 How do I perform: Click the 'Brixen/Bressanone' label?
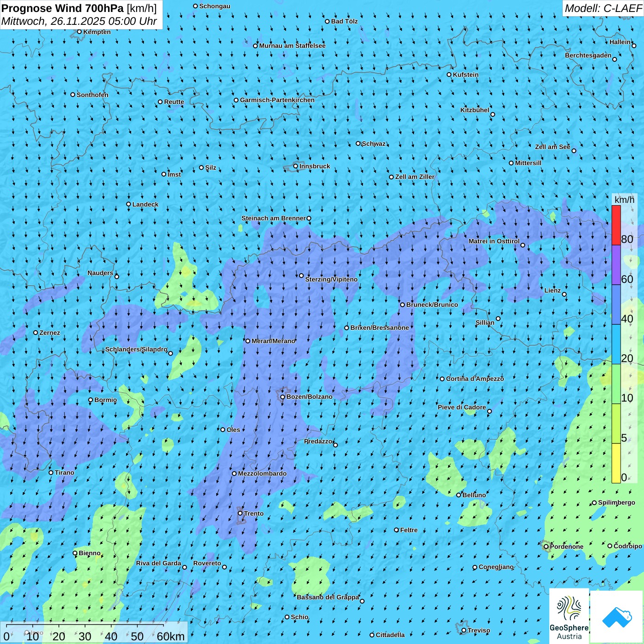point(379,328)
